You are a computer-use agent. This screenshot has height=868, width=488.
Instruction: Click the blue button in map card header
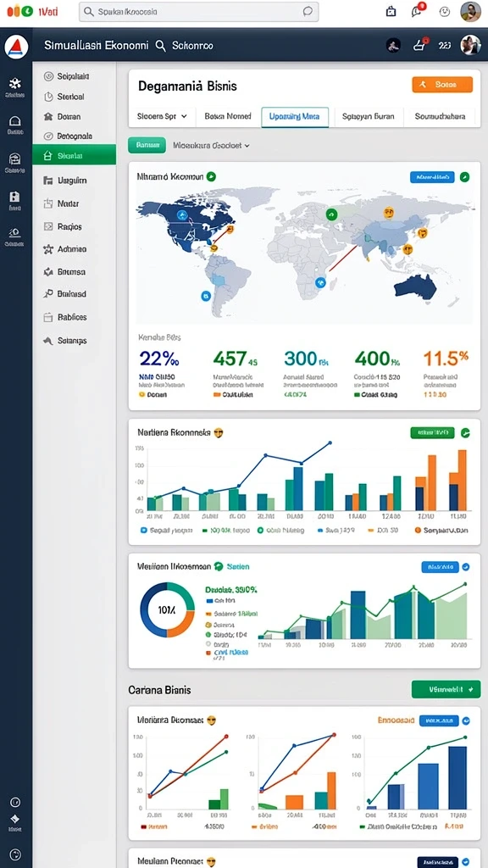point(432,177)
